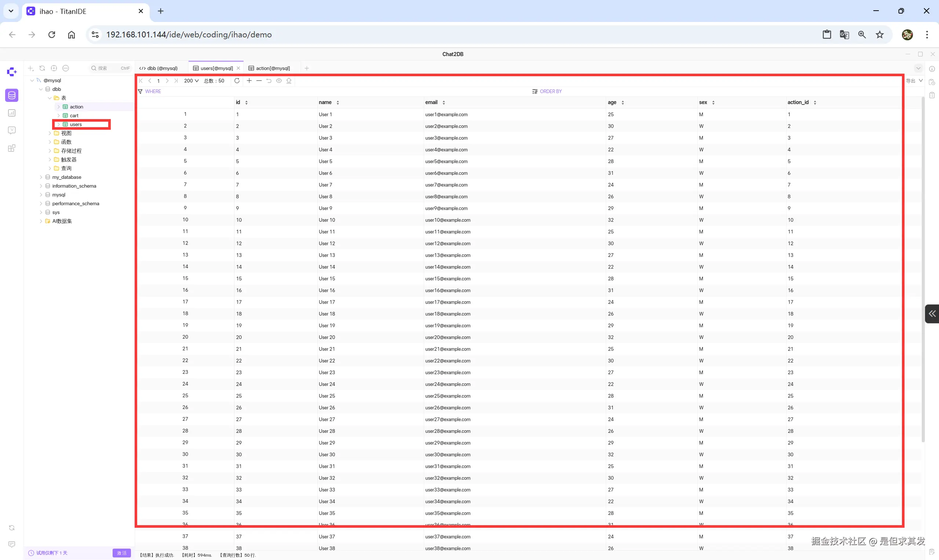Expand the 视图 views folder
The image size is (939, 560).
click(50, 133)
